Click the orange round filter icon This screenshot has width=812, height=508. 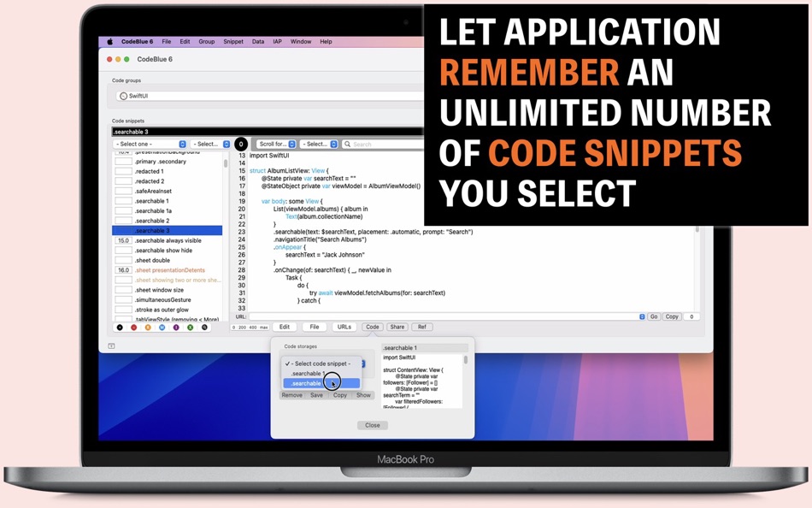148,328
